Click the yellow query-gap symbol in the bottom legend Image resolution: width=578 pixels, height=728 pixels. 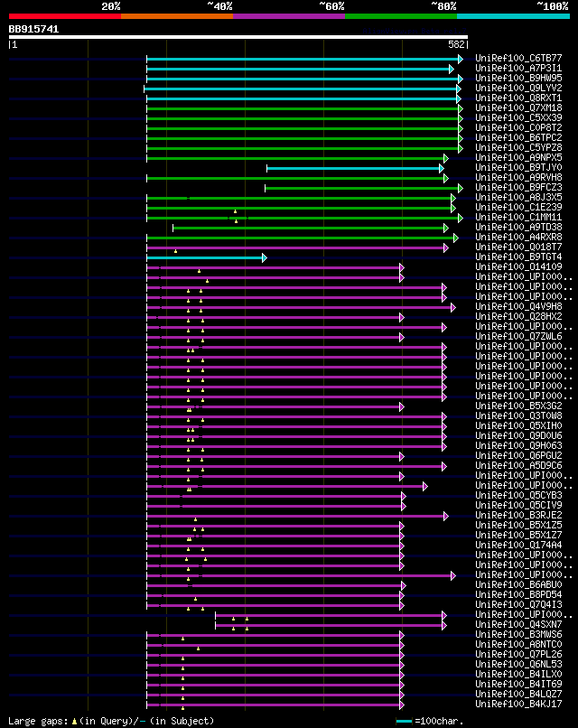coord(74,722)
